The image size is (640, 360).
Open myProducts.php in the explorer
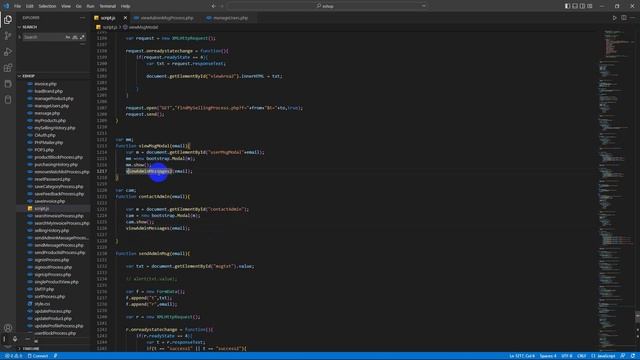point(50,120)
